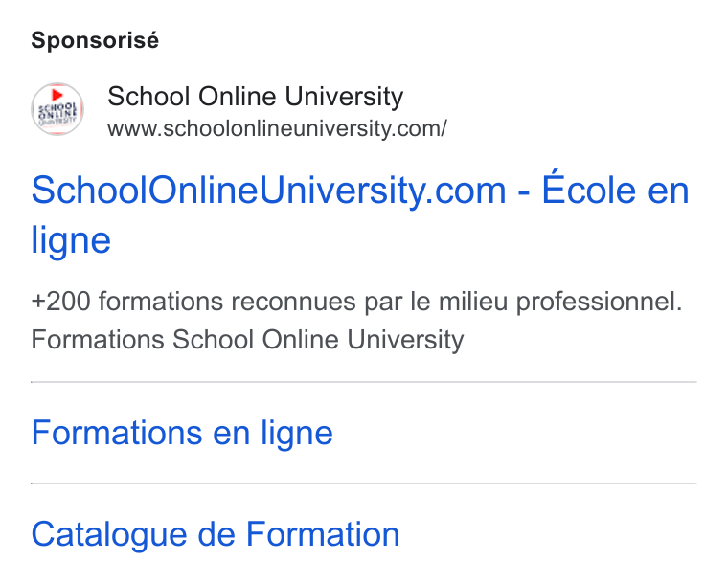The width and height of the screenshot is (728, 584).
Task: Click the www.schoolonlineuniversity.com/ URL text
Action: point(277,128)
